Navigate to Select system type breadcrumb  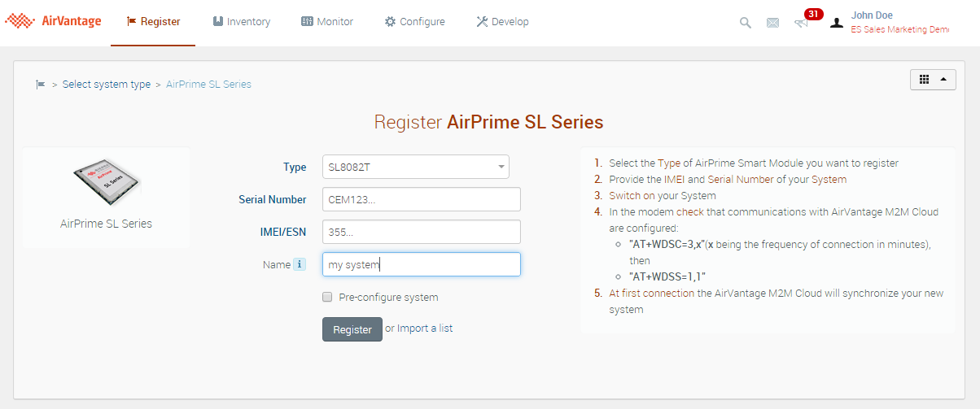click(107, 85)
